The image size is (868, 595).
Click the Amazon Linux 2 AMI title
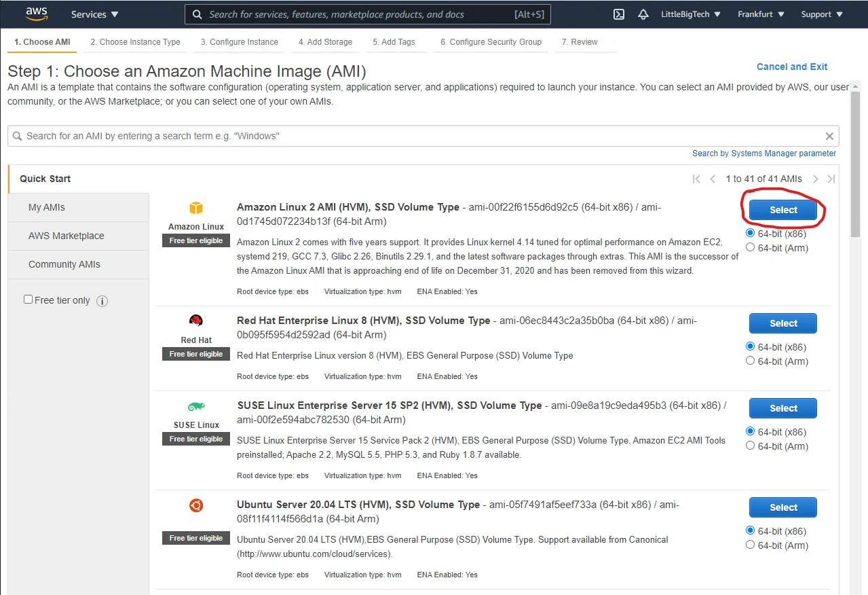pyautogui.click(x=348, y=207)
